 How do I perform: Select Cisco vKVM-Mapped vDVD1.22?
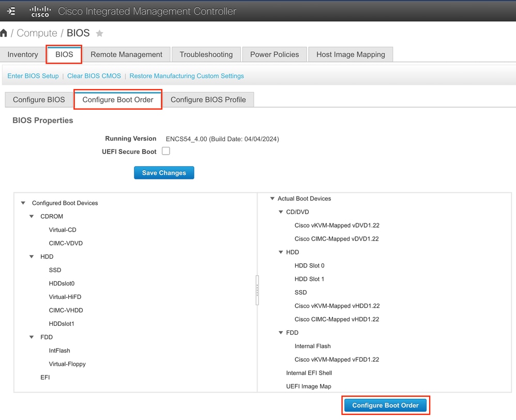(337, 226)
